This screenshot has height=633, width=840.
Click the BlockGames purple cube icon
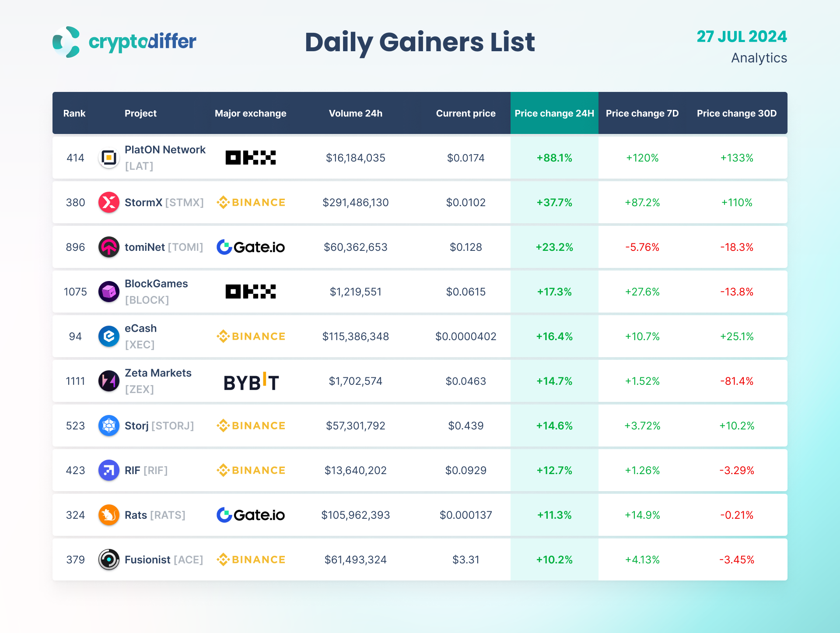[109, 292]
